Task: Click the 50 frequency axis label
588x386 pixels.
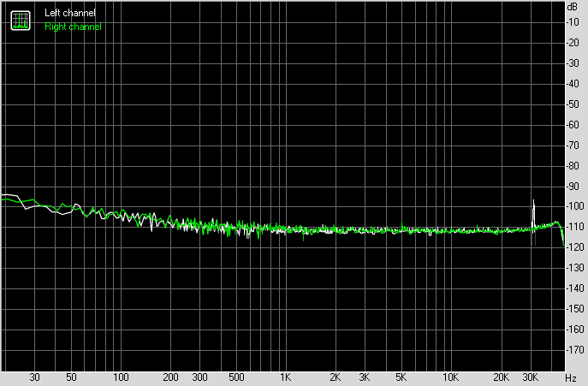Action: click(x=71, y=377)
